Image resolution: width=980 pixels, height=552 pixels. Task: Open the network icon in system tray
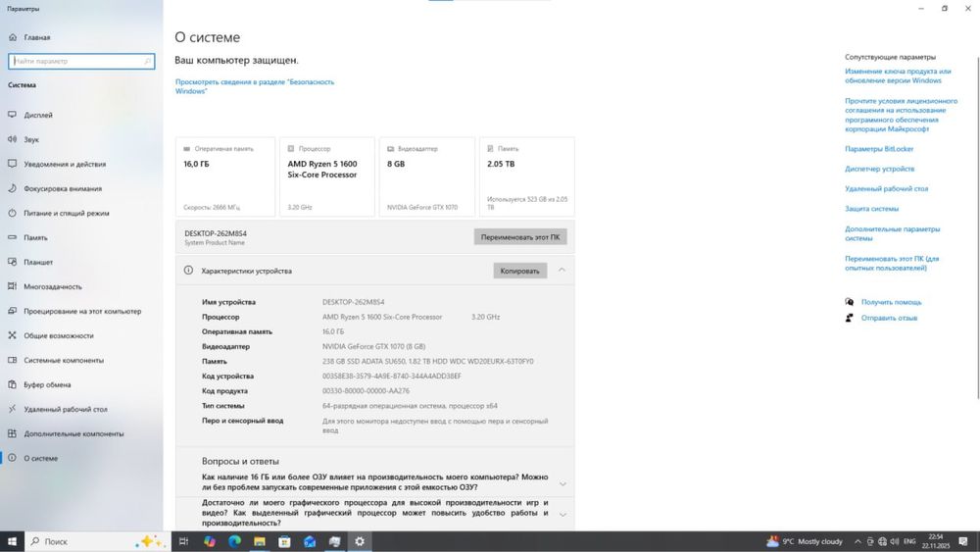coord(882,541)
